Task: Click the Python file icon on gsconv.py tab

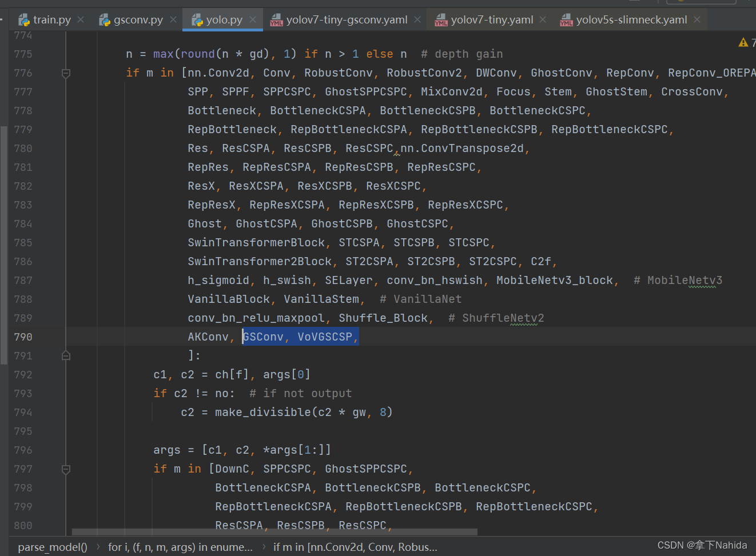Action: click(x=105, y=21)
